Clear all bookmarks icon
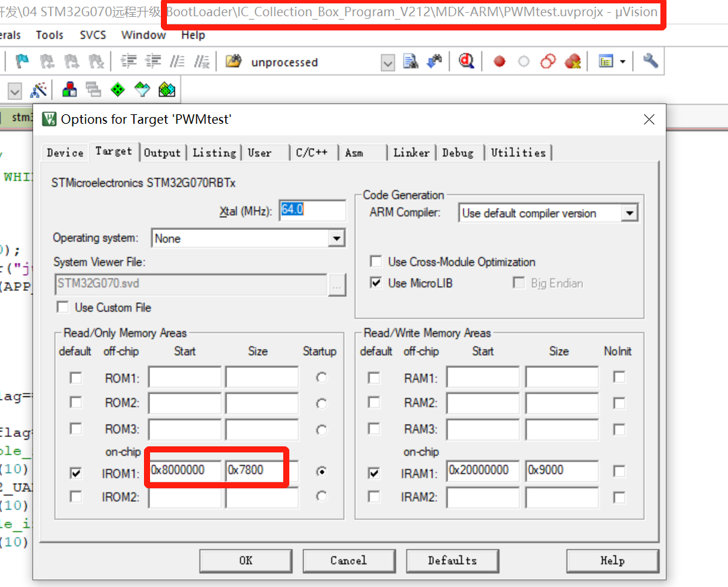 pyautogui.click(x=96, y=62)
